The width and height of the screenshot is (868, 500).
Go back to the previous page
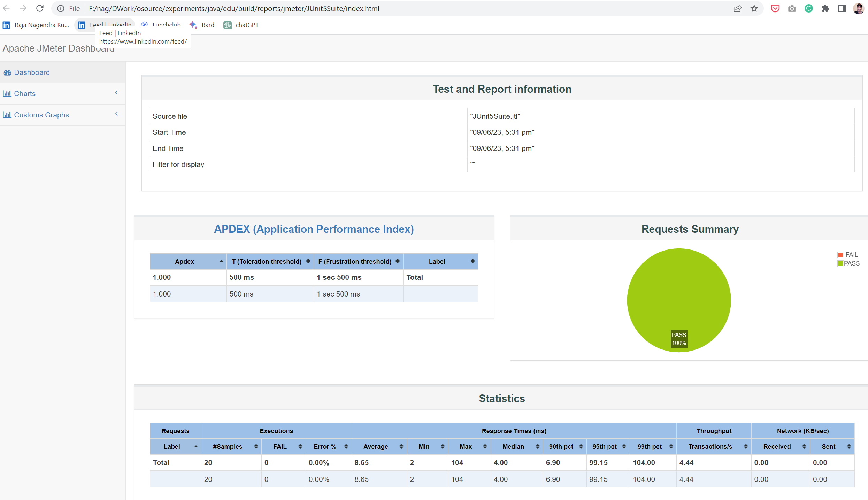coord(7,8)
